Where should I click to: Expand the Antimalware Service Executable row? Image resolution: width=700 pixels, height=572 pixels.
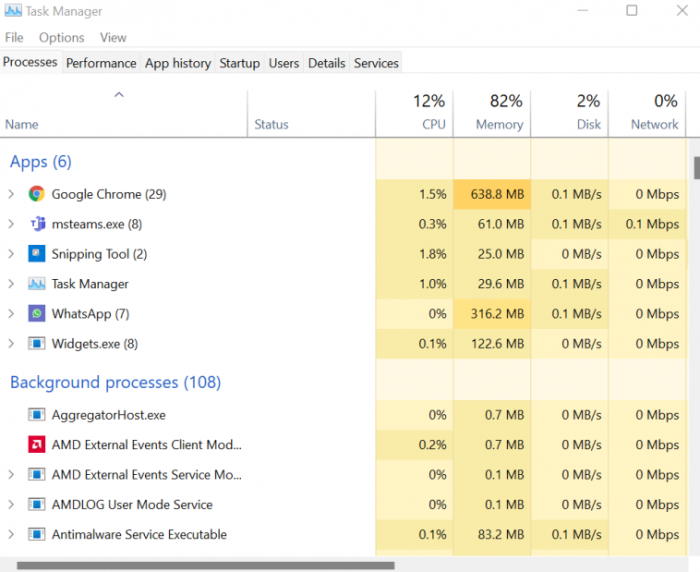coord(11,534)
